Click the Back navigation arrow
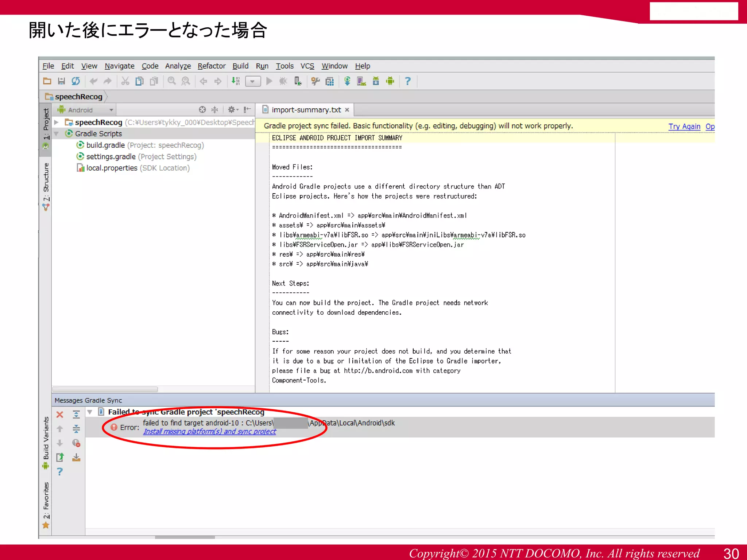 (x=204, y=81)
